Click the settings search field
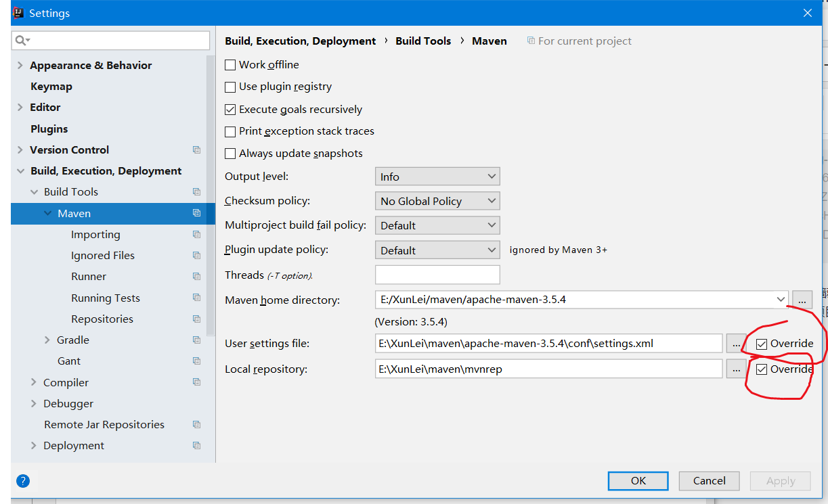 pos(110,41)
